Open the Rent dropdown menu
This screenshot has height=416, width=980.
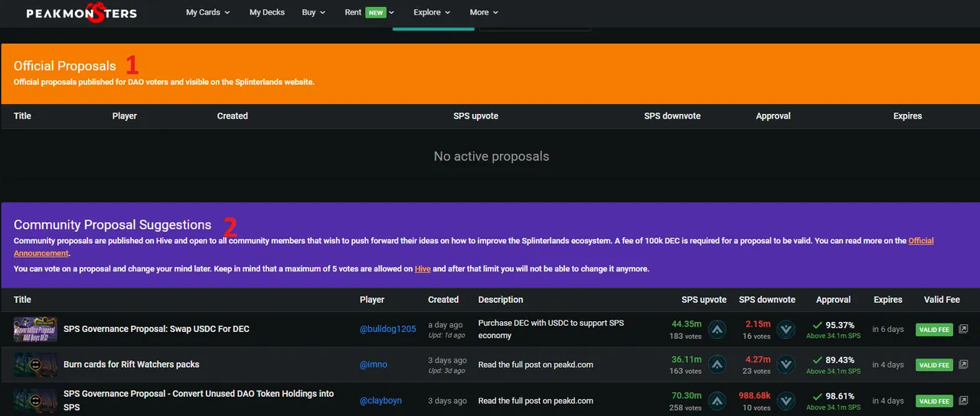(369, 12)
